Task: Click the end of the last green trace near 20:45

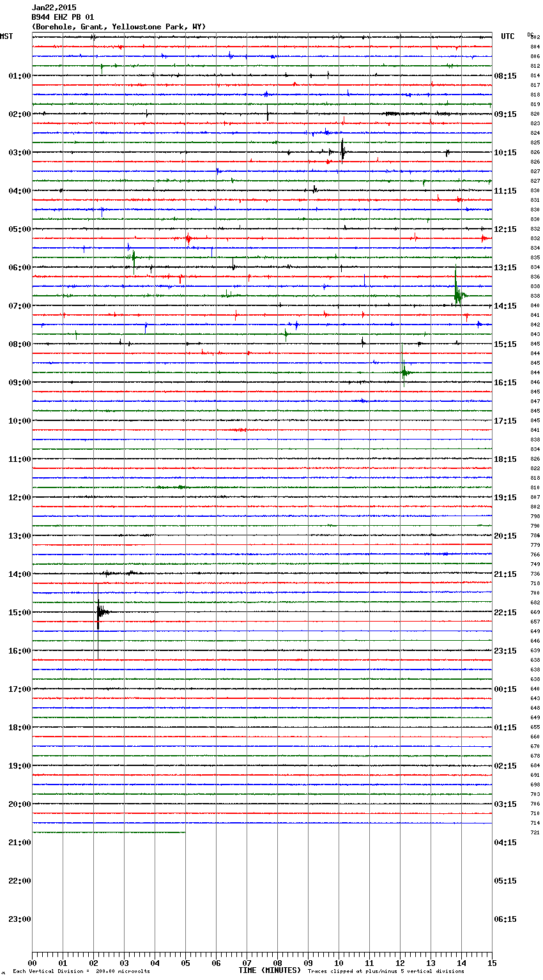Action: click(x=185, y=832)
